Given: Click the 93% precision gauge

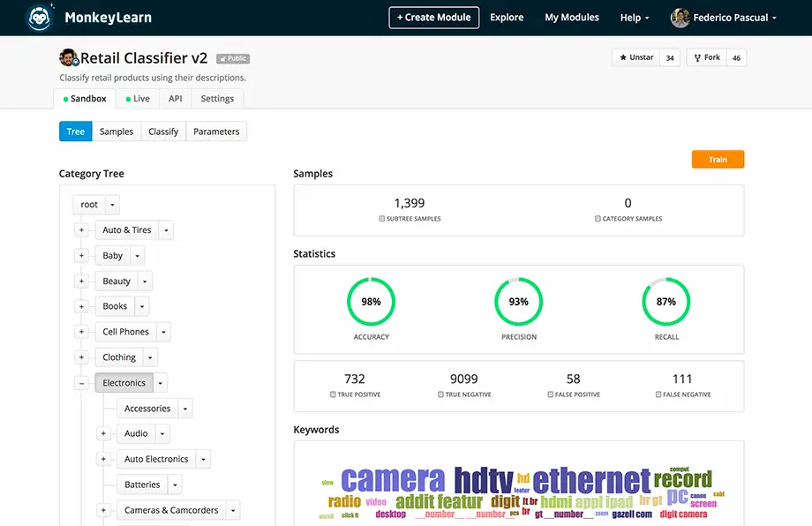Looking at the screenshot, I should tap(518, 302).
